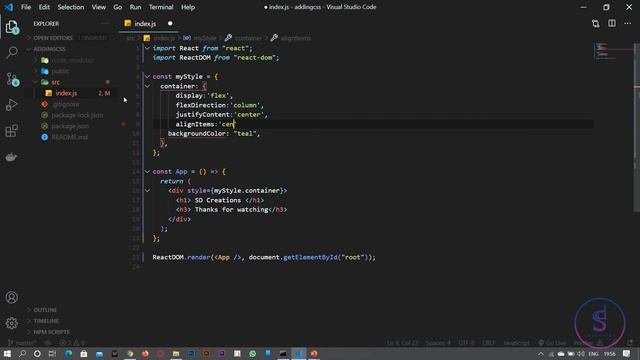Open the Go menu
Viewport: 640px width, 360px height.
click(118, 7)
